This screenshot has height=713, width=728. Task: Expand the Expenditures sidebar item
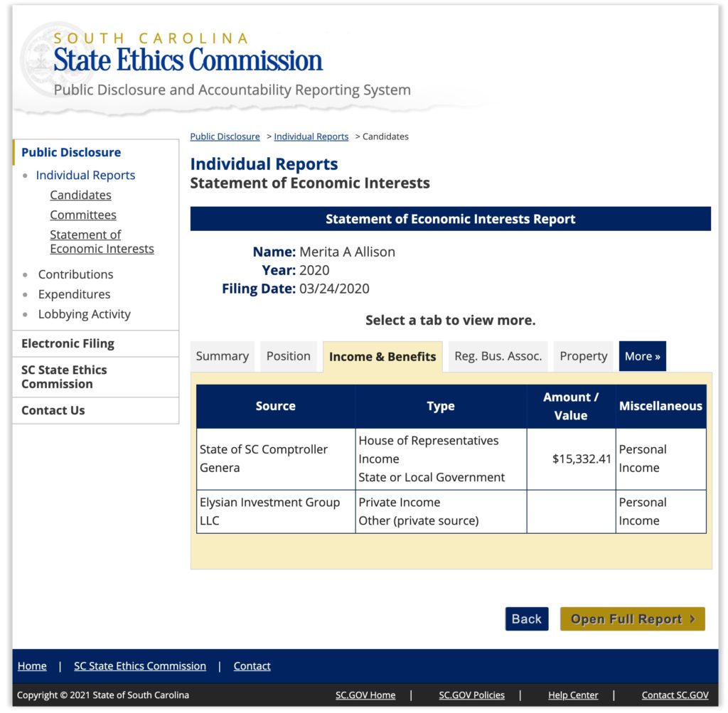point(74,294)
